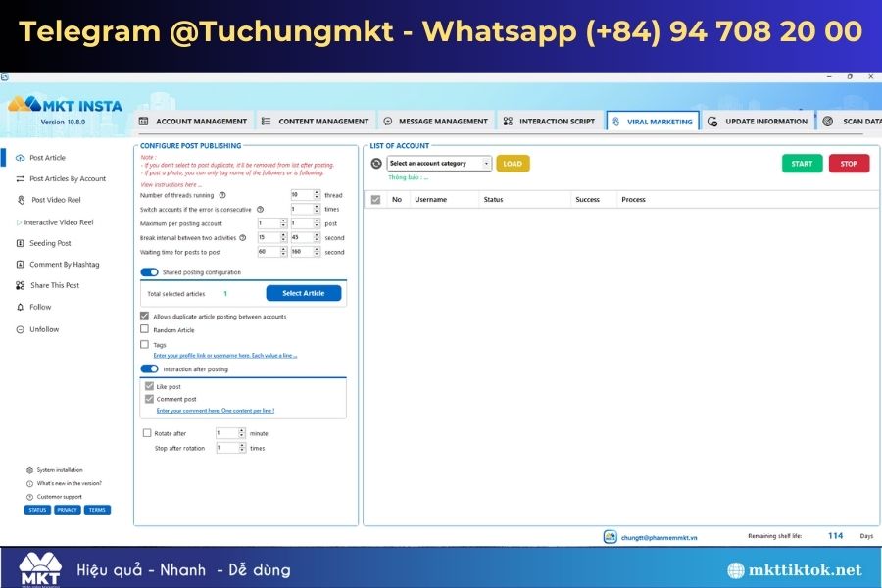Adjust Stop after rotation times stepper

click(x=230, y=448)
